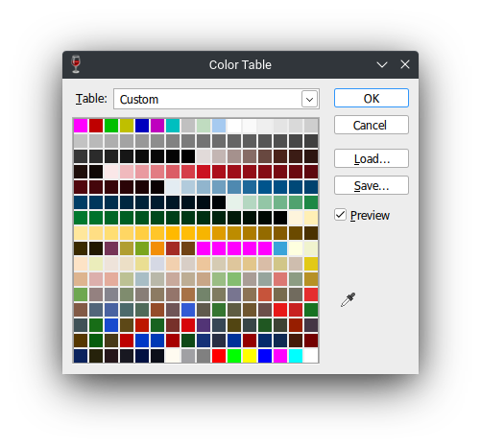The height and width of the screenshot is (448, 481).
Task: Click the Cancel button
Action: 372,125
